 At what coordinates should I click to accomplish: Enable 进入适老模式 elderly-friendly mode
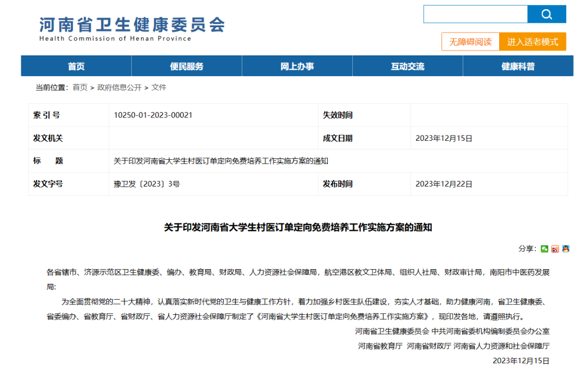pyautogui.click(x=533, y=41)
